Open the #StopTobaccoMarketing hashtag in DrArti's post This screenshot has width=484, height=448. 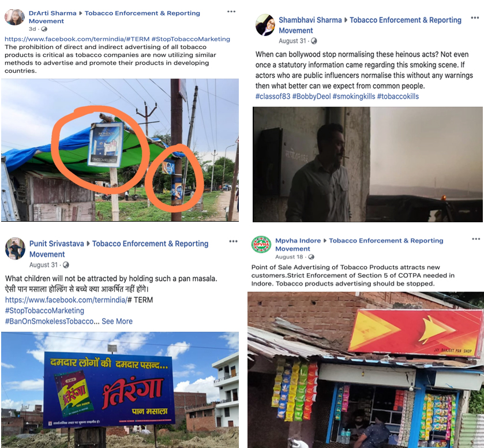pyautogui.click(x=190, y=39)
